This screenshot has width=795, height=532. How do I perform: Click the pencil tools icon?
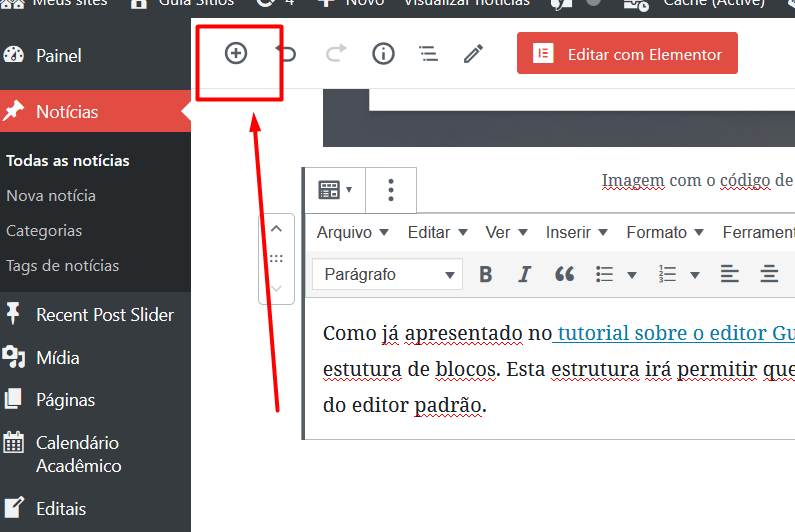(x=474, y=54)
